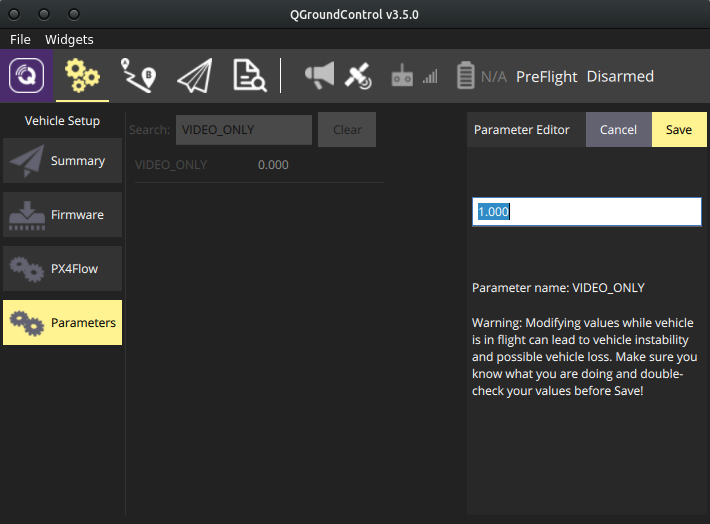This screenshot has width=710, height=524.
Task: Go to Summary setup page
Action: click(x=62, y=161)
